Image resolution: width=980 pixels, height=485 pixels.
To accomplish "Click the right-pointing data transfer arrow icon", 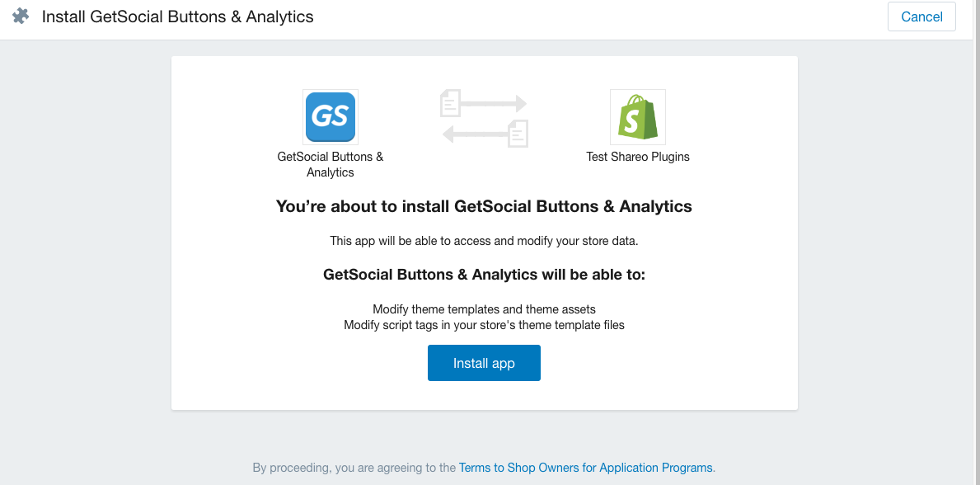I will click(x=494, y=102).
